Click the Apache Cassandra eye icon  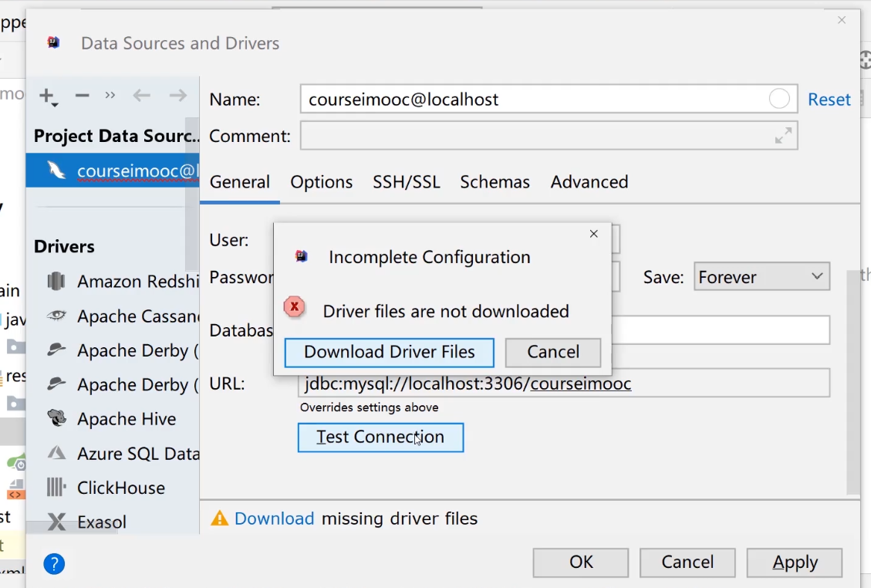click(56, 316)
